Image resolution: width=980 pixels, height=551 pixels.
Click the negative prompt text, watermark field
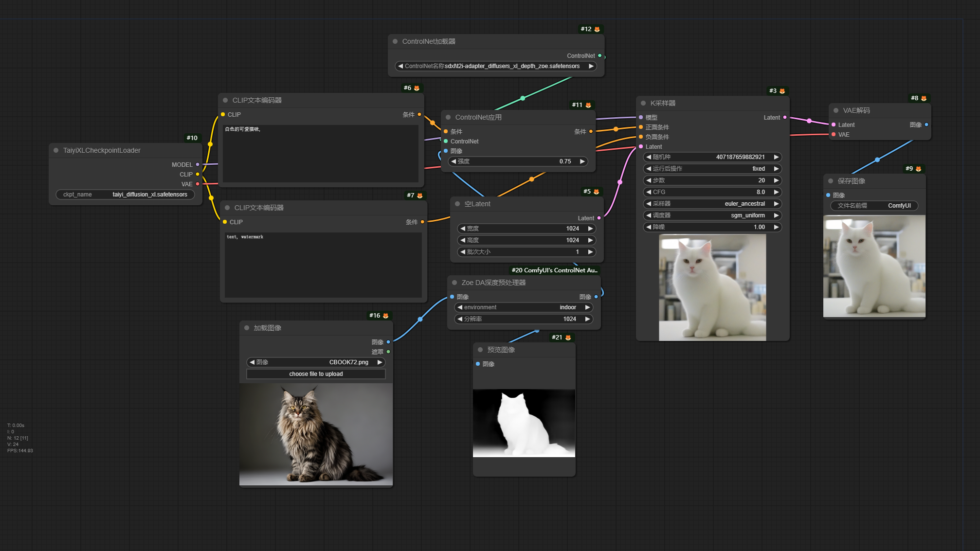323,265
